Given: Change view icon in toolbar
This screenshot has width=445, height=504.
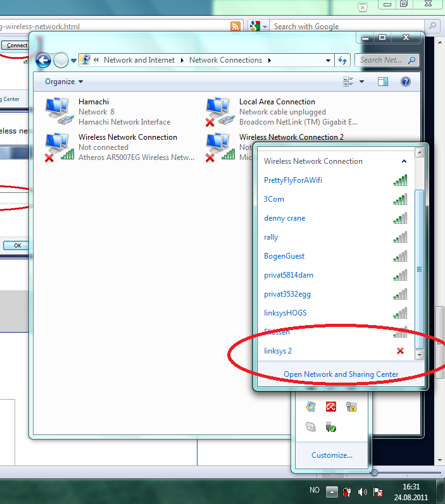Looking at the screenshot, I should click(348, 82).
